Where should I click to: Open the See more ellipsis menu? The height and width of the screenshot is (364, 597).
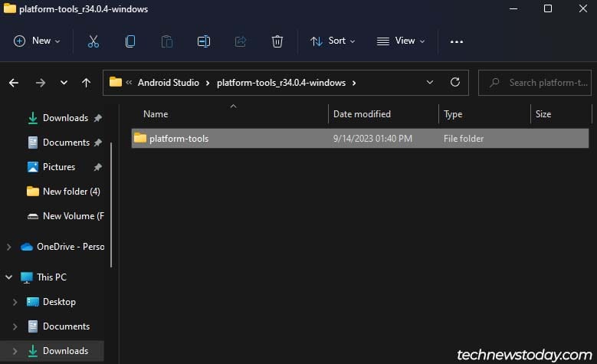pos(457,41)
